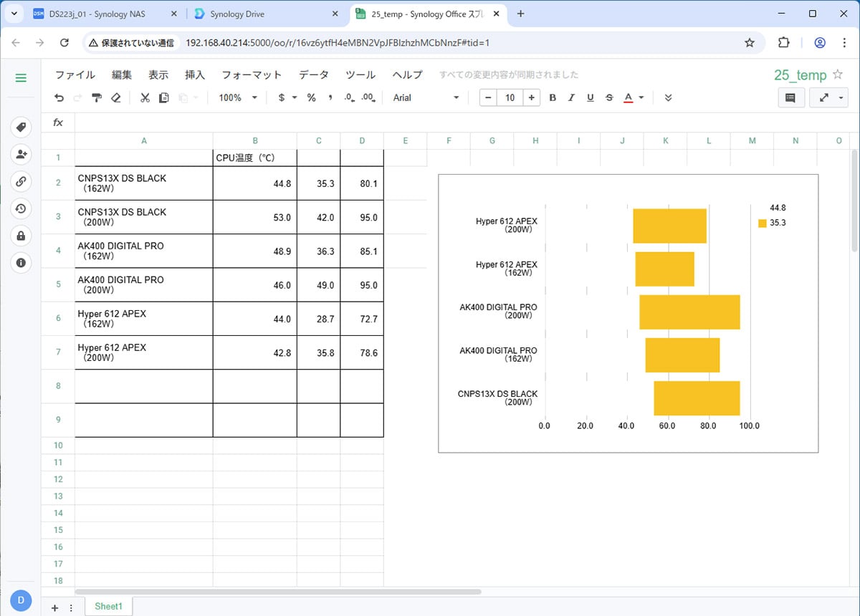Click the undo arrow in toolbar
The height and width of the screenshot is (616, 860).
59,98
